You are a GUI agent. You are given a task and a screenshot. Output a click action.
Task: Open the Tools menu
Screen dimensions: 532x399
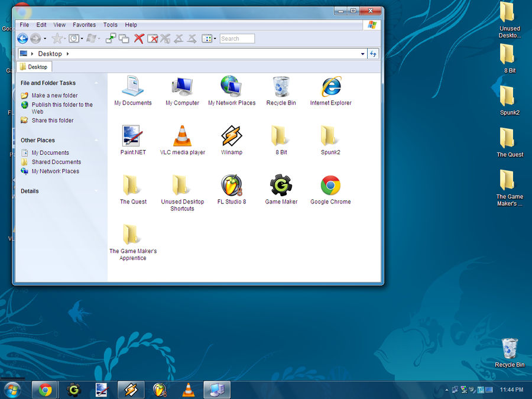coord(111,25)
